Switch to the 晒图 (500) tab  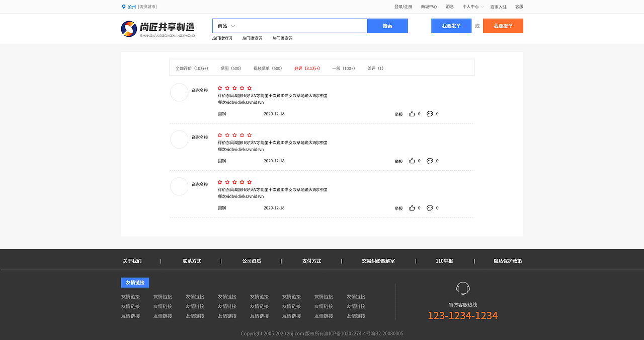coord(230,68)
